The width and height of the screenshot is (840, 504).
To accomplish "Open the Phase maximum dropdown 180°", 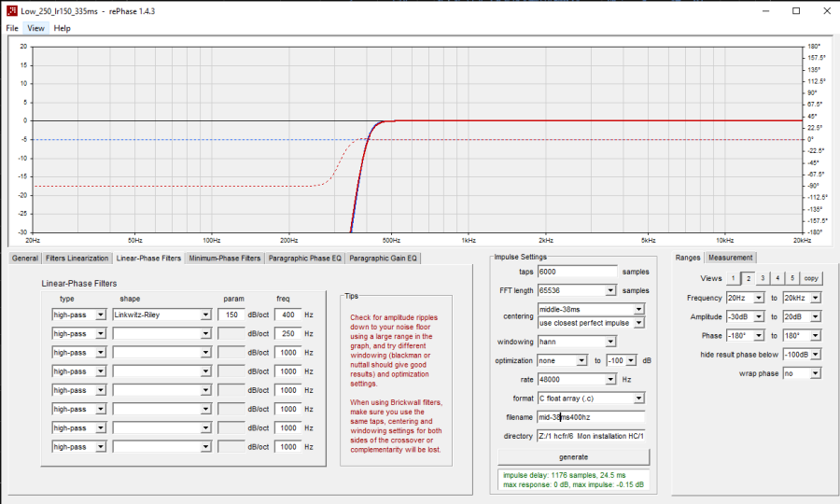I will click(x=802, y=335).
